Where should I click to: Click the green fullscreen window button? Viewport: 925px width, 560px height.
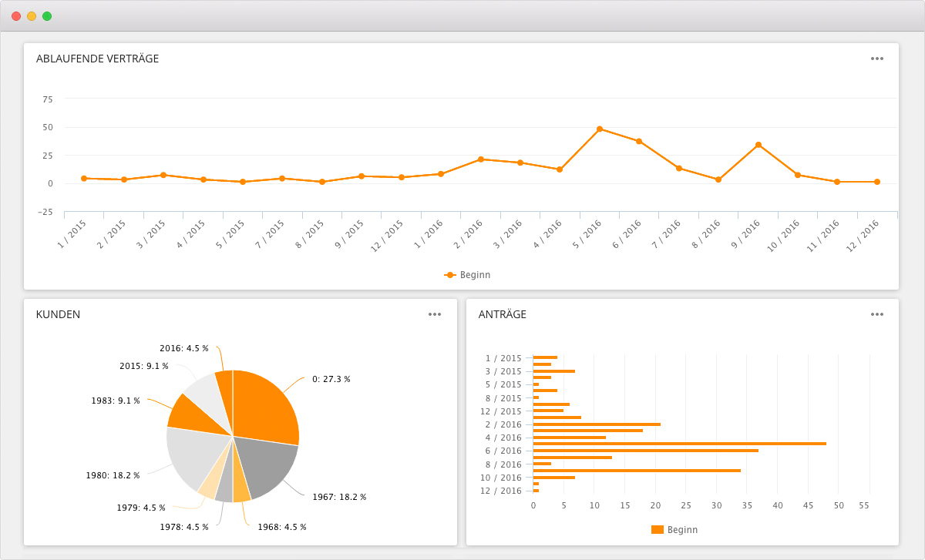(47, 16)
